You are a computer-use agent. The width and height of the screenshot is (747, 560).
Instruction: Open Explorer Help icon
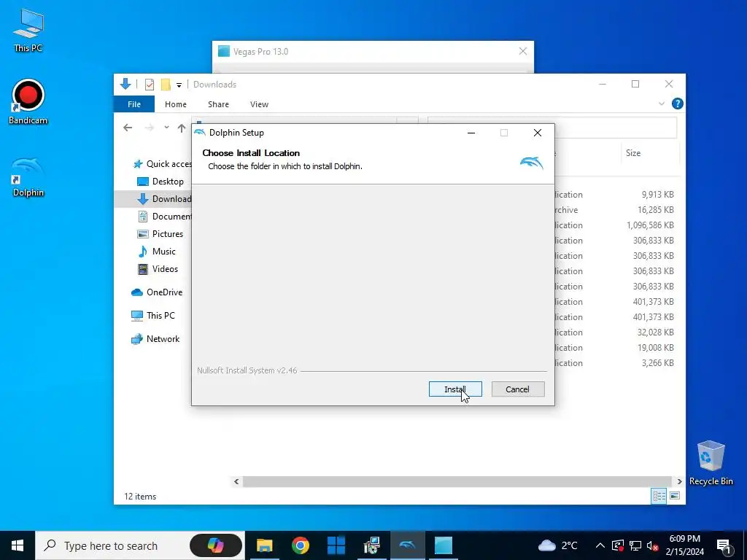[x=677, y=104]
